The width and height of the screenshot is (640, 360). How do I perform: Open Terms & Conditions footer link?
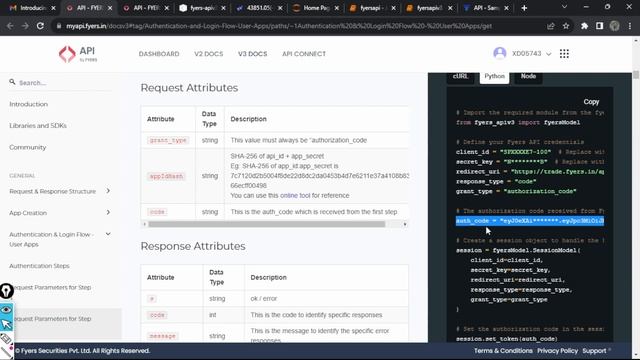503,351
